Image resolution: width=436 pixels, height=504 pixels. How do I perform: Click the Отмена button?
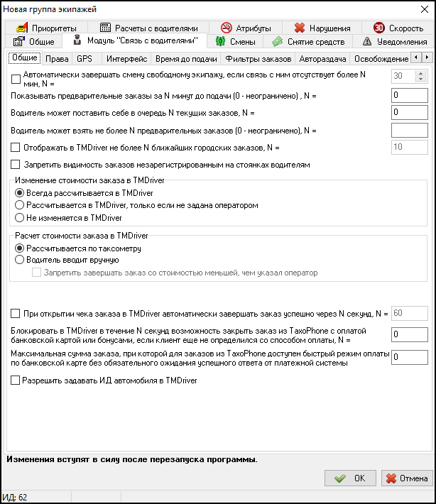[406, 478]
